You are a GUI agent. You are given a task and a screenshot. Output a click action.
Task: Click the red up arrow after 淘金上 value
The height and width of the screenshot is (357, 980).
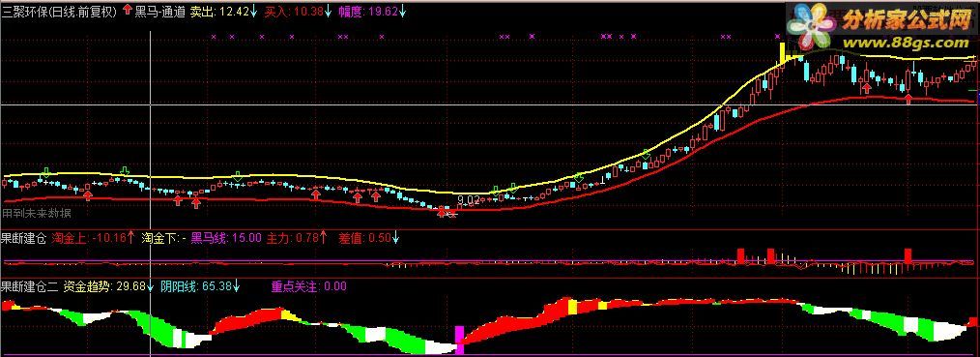(x=130, y=238)
